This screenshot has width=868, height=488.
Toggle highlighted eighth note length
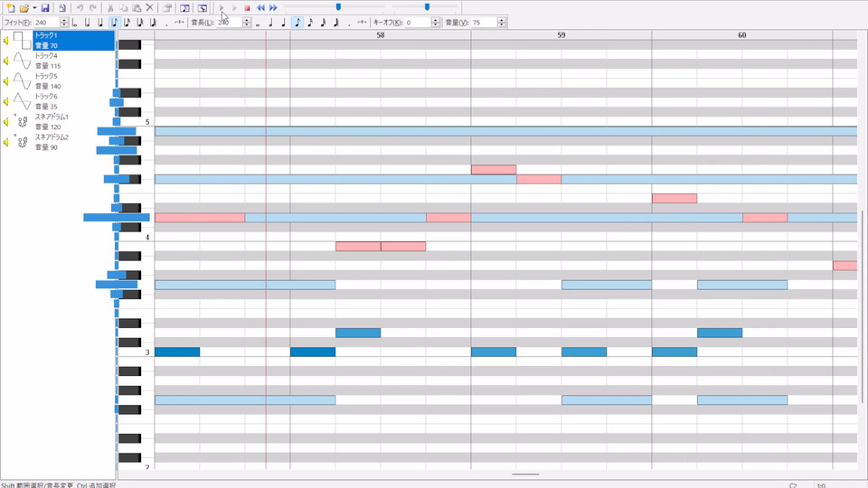[x=297, y=22]
